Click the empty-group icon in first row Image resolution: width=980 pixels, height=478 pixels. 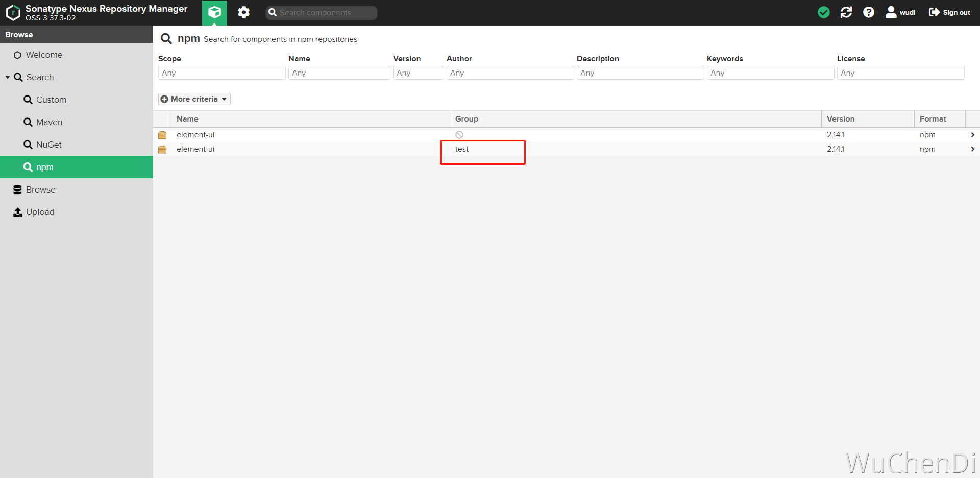(x=459, y=135)
